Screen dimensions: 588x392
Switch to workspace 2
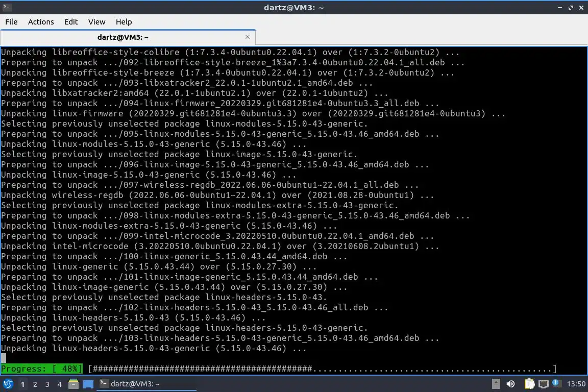(35, 384)
